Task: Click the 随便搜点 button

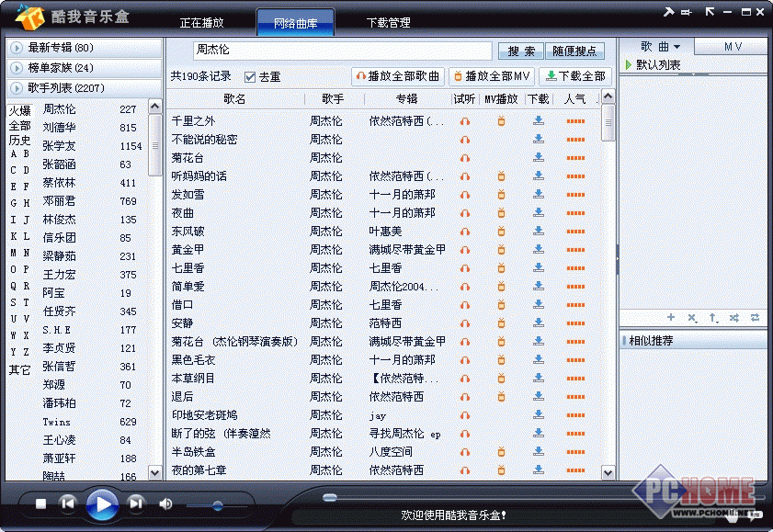Action: (x=574, y=51)
